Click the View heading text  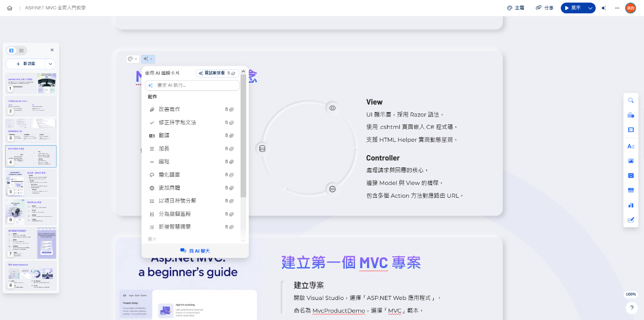tap(375, 102)
